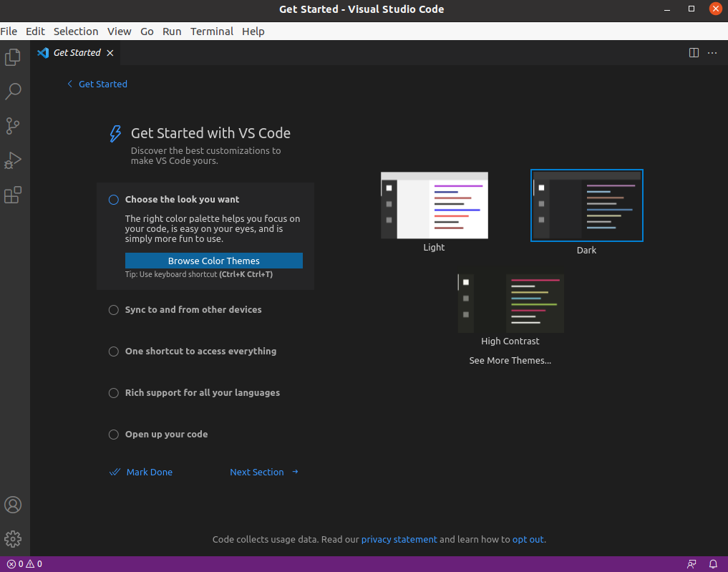Image resolution: width=728 pixels, height=572 pixels.
Task: Open the More Actions ellipsis in editor
Action: pyautogui.click(x=712, y=53)
